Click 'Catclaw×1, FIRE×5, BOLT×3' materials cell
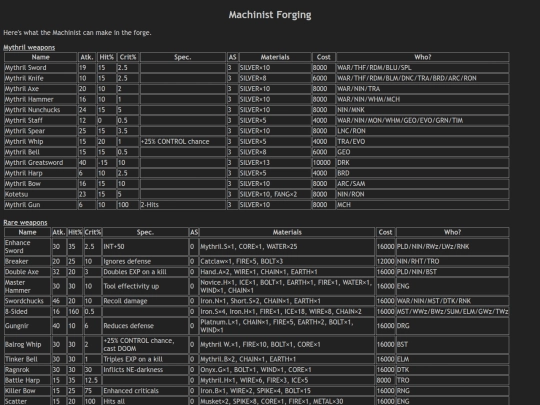Viewport: 540px width, 405px height. [x=287, y=261]
